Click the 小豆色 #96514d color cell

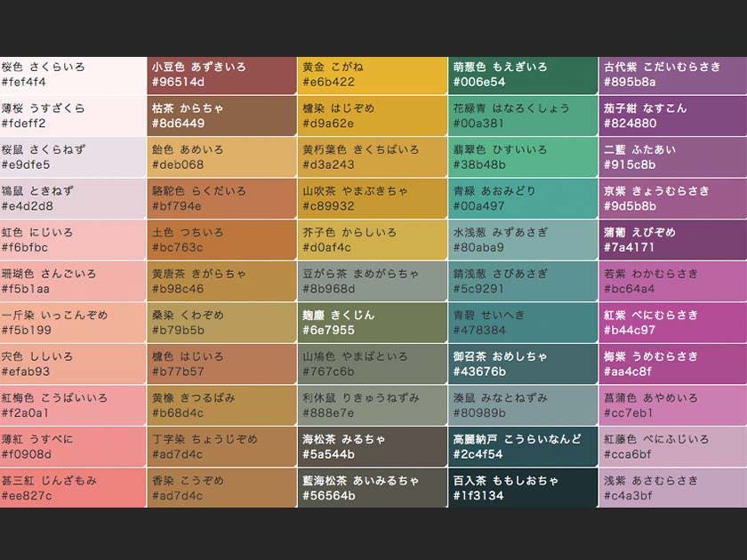(x=221, y=75)
